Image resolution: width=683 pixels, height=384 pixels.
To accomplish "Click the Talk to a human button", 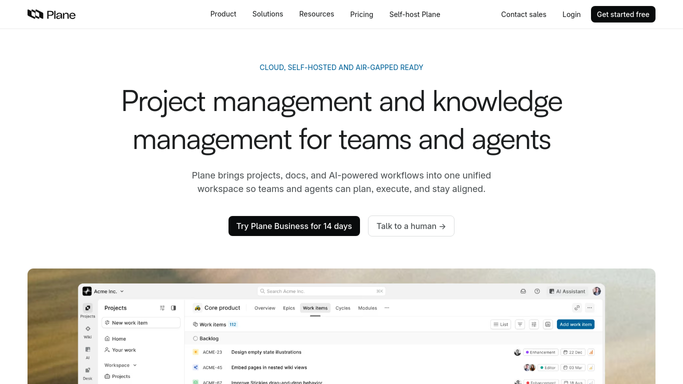I will [x=411, y=226].
